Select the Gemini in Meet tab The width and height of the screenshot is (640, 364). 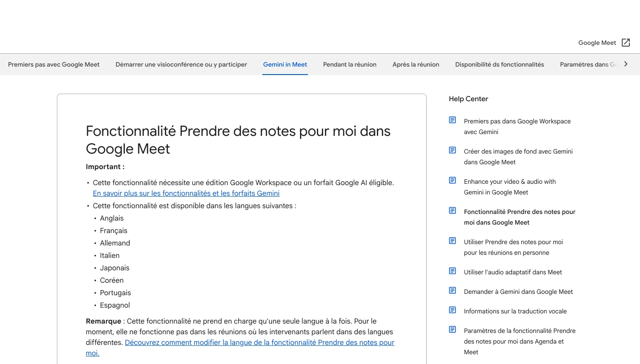point(285,64)
